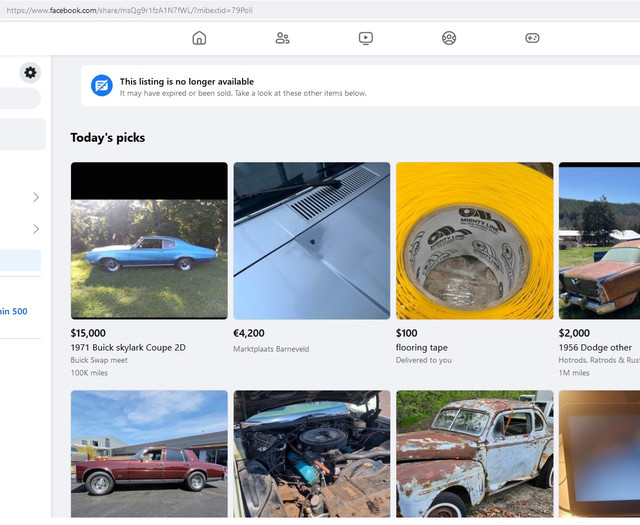Screen dimensions: 640x525
Task: Expand the upper sidebar chevron arrow
Action: click(x=36, y=198)
